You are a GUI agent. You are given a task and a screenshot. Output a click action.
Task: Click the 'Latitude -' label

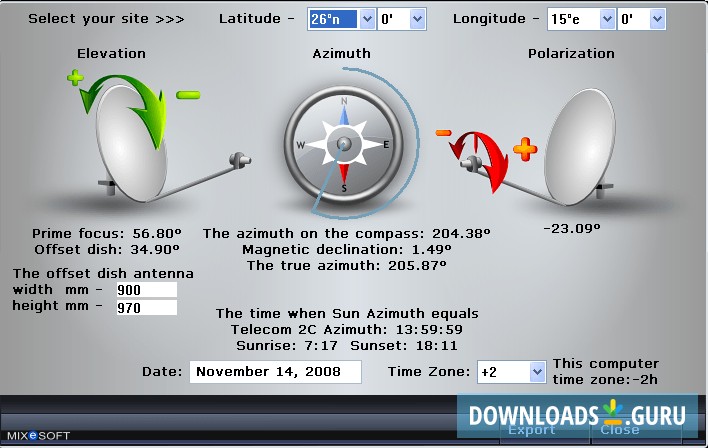pos(256,19)
